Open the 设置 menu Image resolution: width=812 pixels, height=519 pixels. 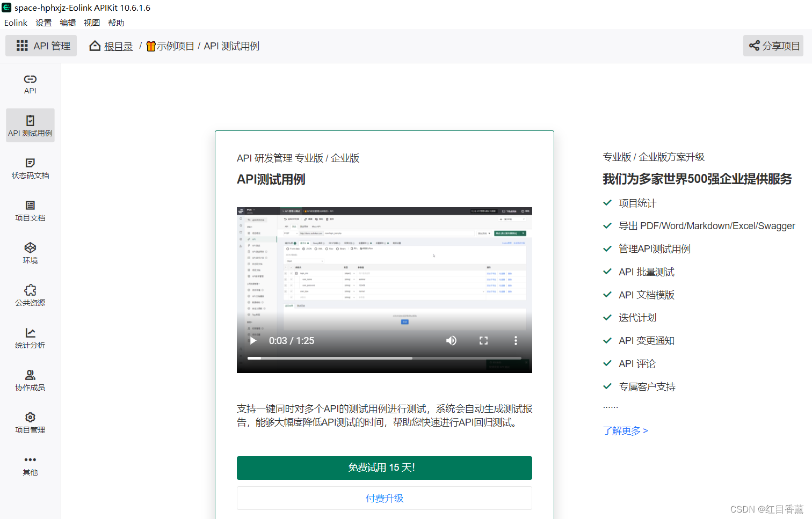pyautogui.click(x=44, y=23)
